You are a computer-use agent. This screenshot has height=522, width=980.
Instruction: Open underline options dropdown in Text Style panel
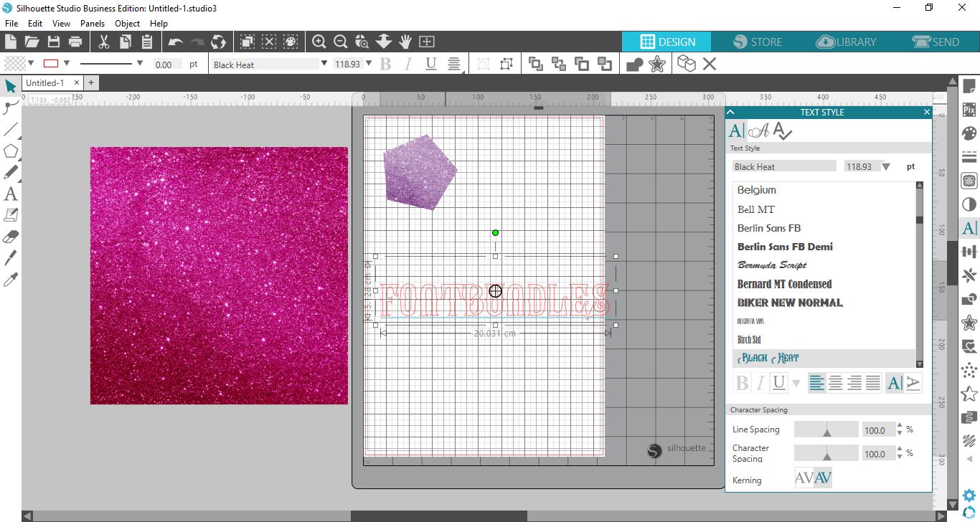[796, 384]
